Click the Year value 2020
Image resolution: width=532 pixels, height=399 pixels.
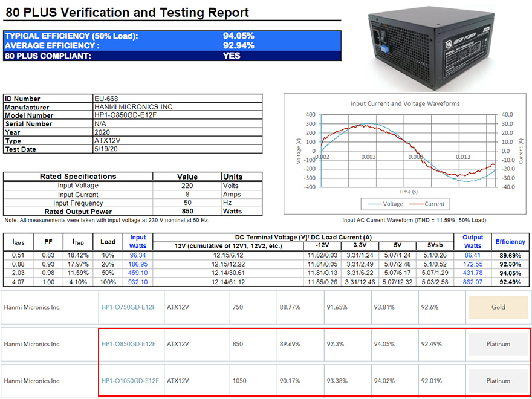pos(178,132)
